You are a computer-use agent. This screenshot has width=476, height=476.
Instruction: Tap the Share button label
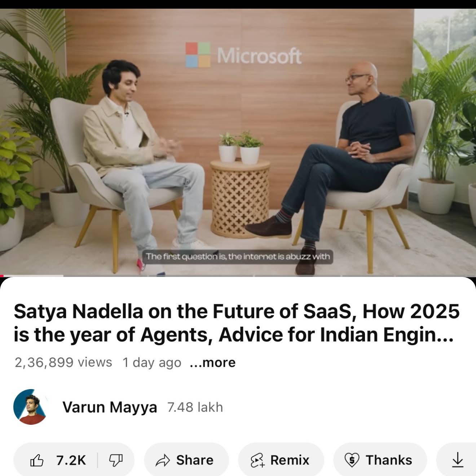(x=195, y=460)
